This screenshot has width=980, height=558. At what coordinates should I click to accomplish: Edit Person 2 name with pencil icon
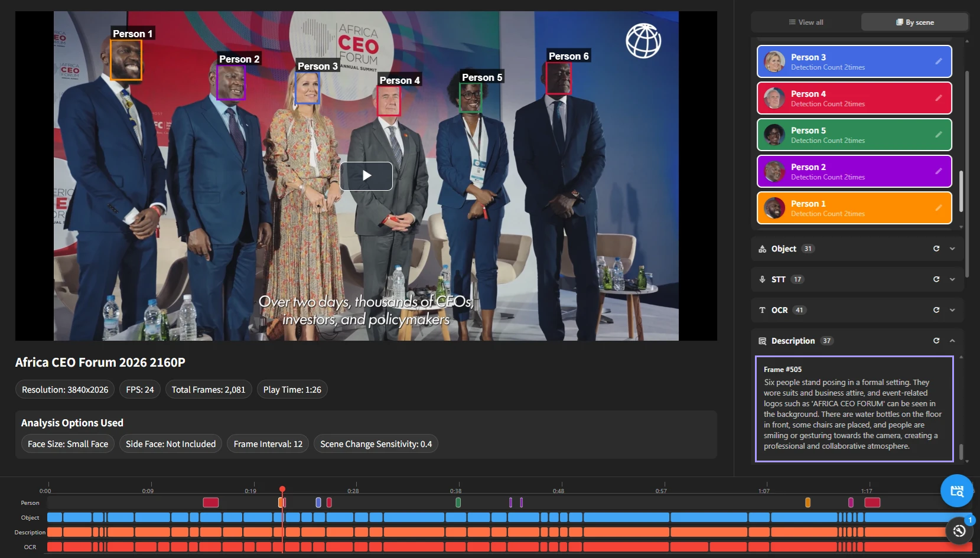click(939, 171)
